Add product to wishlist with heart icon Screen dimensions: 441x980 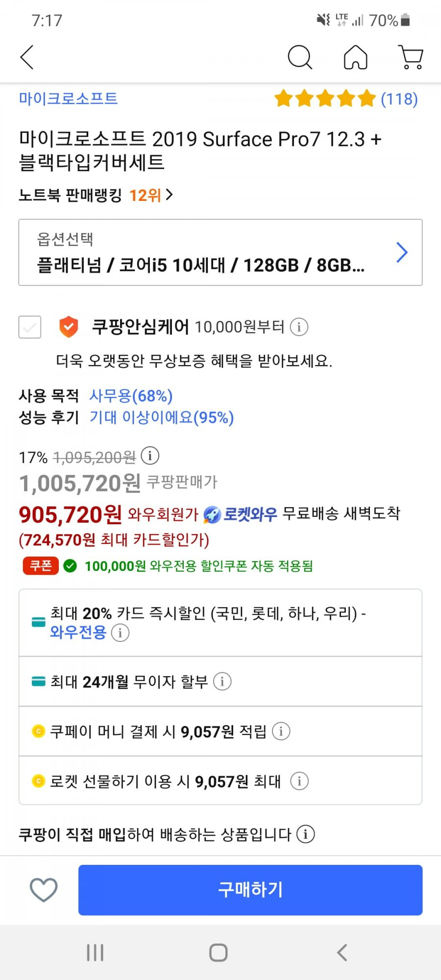coord(44,890)
